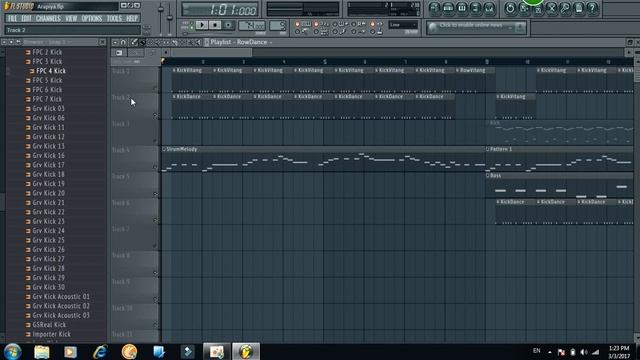Toggle the magnet snap icon in playlist toolbar
Screen dimensions: 640x360
click(123, 42)
